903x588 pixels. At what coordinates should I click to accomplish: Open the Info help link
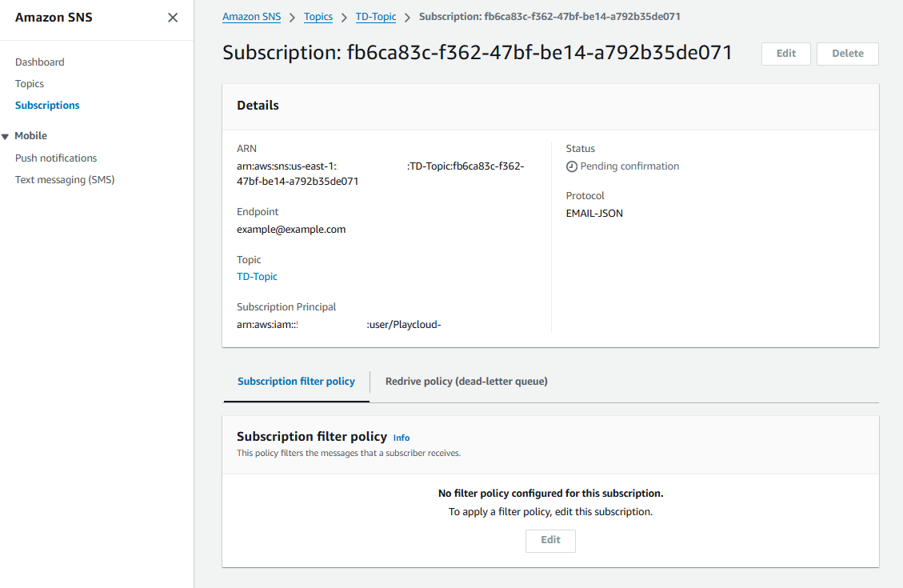tap(401, 438)
